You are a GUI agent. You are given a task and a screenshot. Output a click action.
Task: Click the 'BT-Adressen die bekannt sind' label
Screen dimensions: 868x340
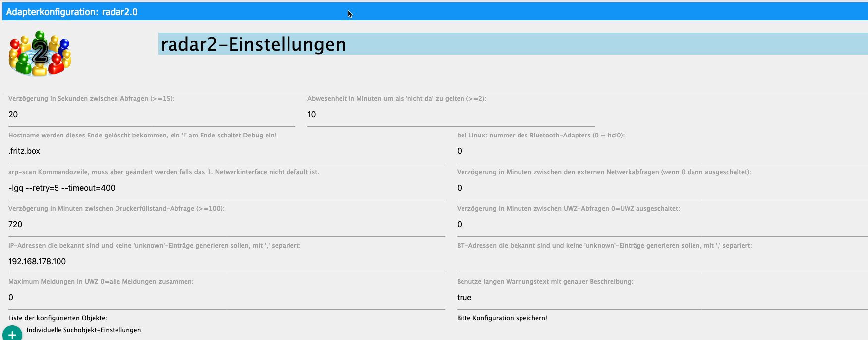(604, 246)
